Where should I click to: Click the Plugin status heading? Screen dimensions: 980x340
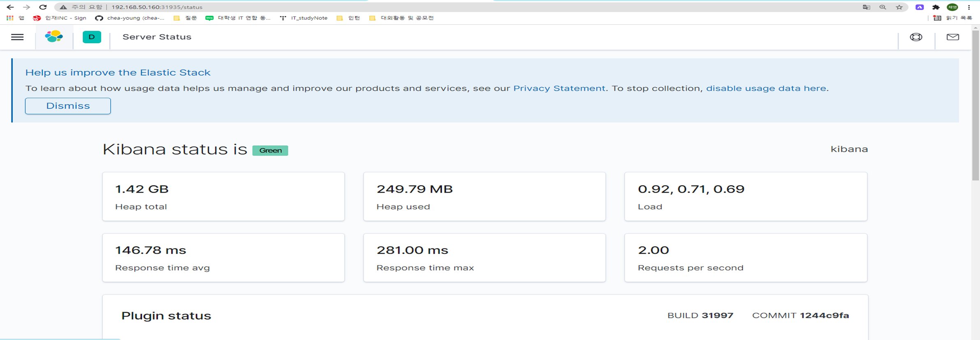(x=166, y=316)
